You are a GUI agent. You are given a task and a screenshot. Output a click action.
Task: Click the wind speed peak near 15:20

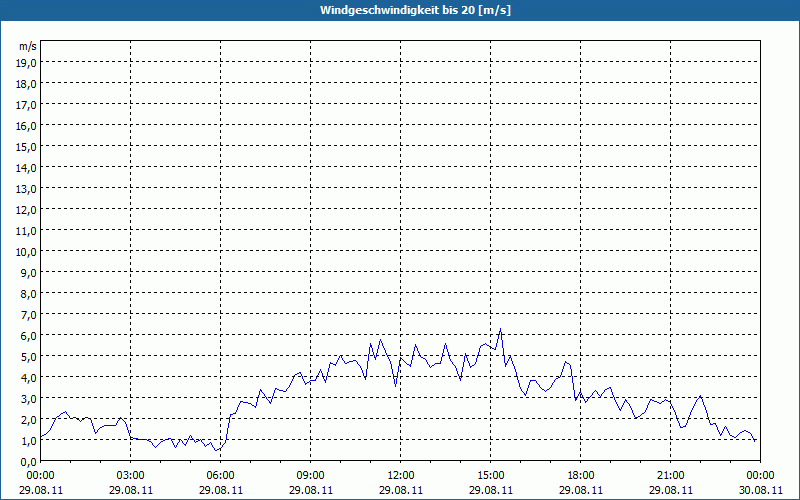[x=501, y=329]
